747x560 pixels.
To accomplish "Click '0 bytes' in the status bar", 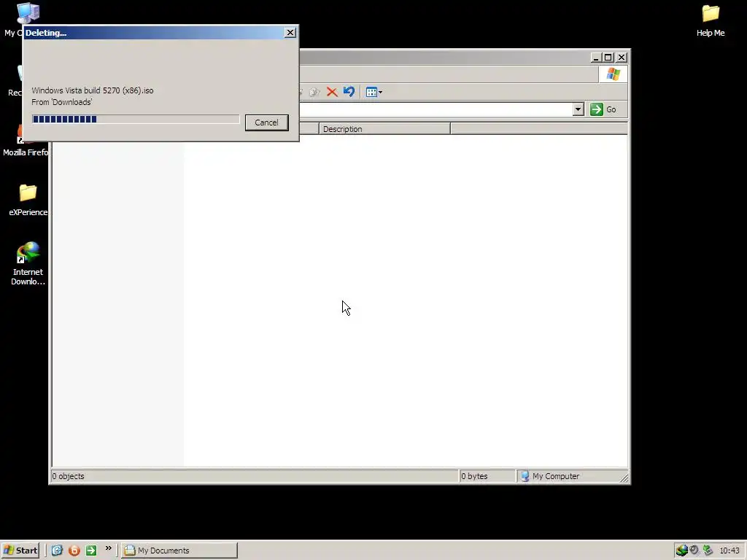I will point(474,476).
